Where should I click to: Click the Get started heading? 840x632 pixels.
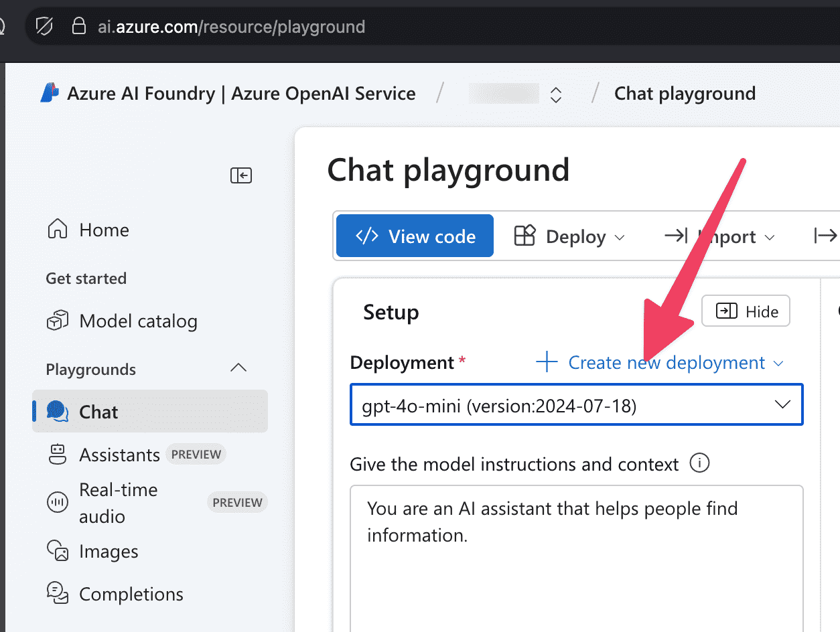[86, 279]
